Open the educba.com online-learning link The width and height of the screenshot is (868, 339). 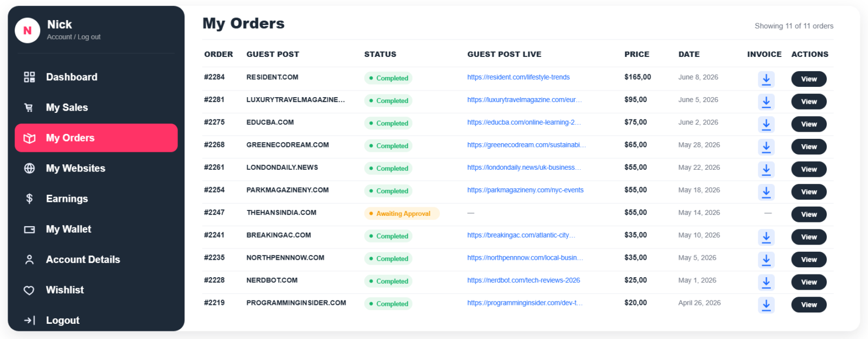coord(524,122)
